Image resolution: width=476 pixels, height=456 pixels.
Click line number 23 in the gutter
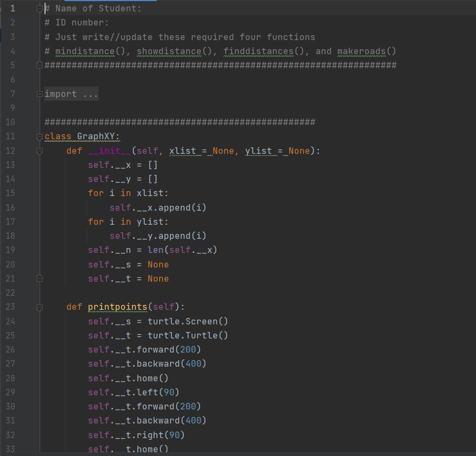[10, 307]
